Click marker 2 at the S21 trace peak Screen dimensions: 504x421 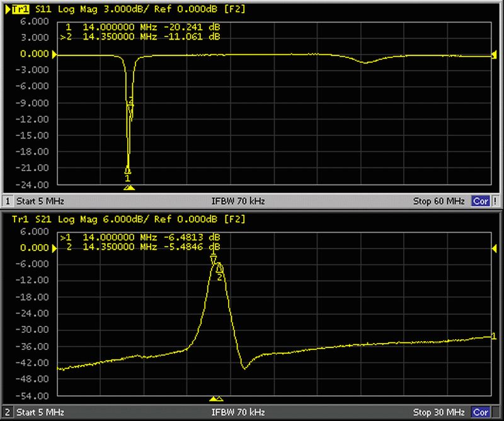(219, 269)
